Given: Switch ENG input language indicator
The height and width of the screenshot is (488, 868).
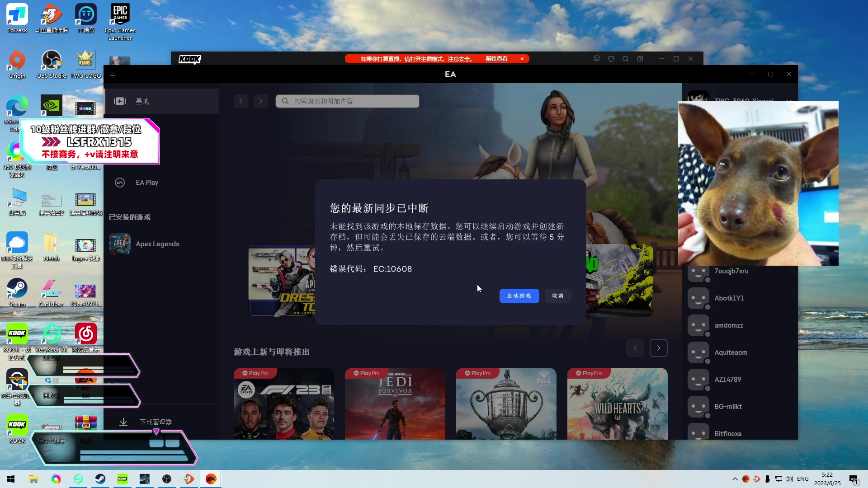Looking at the screenshot, I should [x=803, y=479].
